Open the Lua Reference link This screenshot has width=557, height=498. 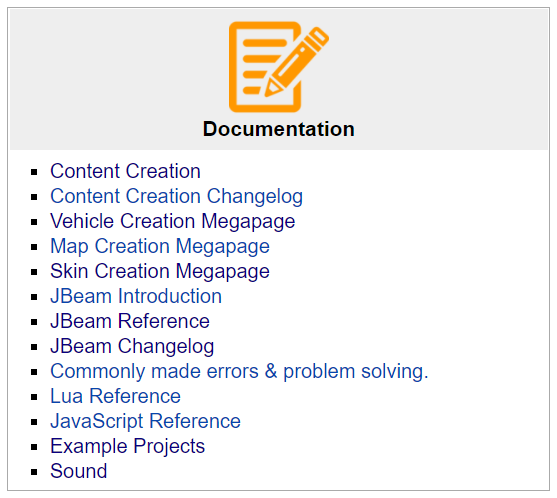[115, 396]
